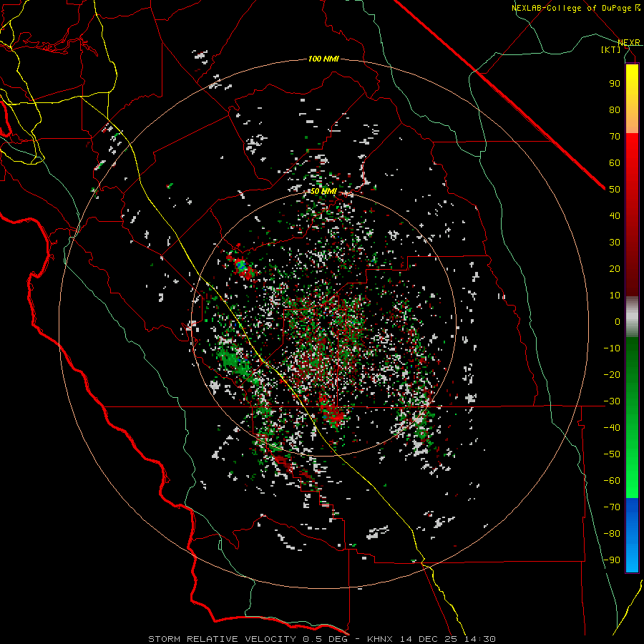
Task: Click the [KT] units label
Action: point(611,49)
